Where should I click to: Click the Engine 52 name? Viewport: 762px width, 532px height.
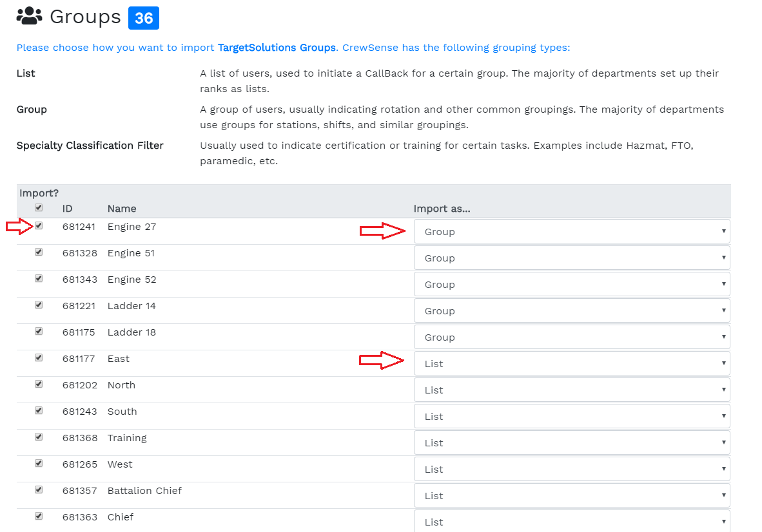click(132, 280)
